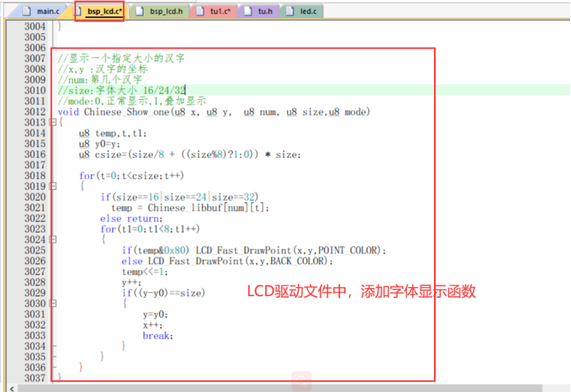Switch to the tu1.c* tab

[215, 12]
